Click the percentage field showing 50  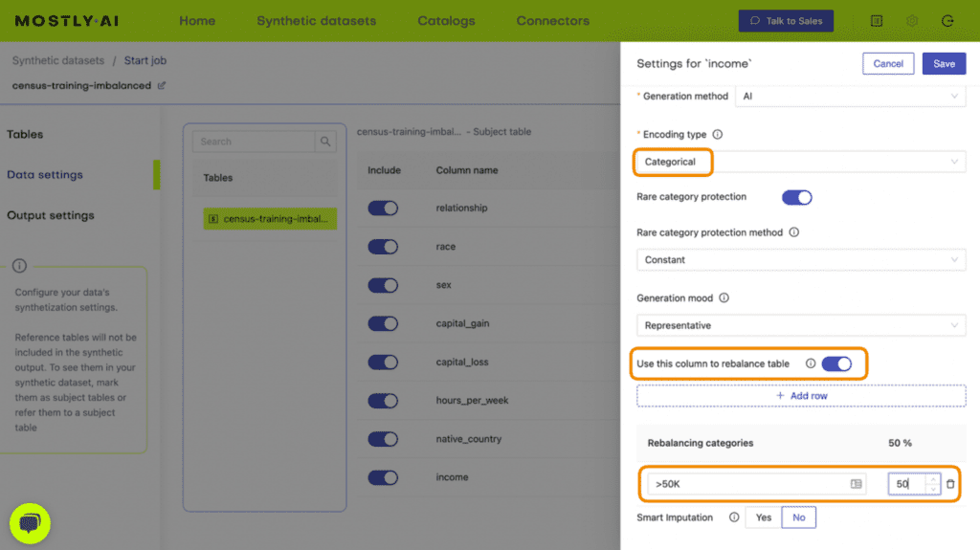[906, 484]
